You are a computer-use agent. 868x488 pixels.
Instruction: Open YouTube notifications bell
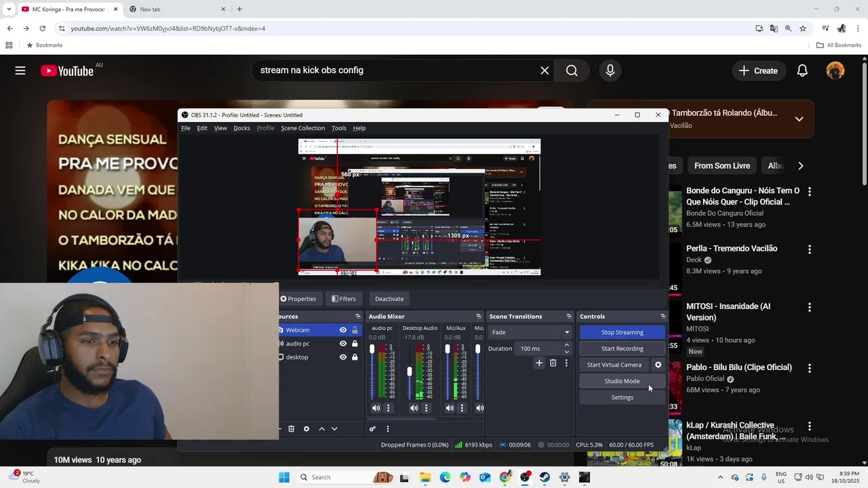(x=802, y=70)
